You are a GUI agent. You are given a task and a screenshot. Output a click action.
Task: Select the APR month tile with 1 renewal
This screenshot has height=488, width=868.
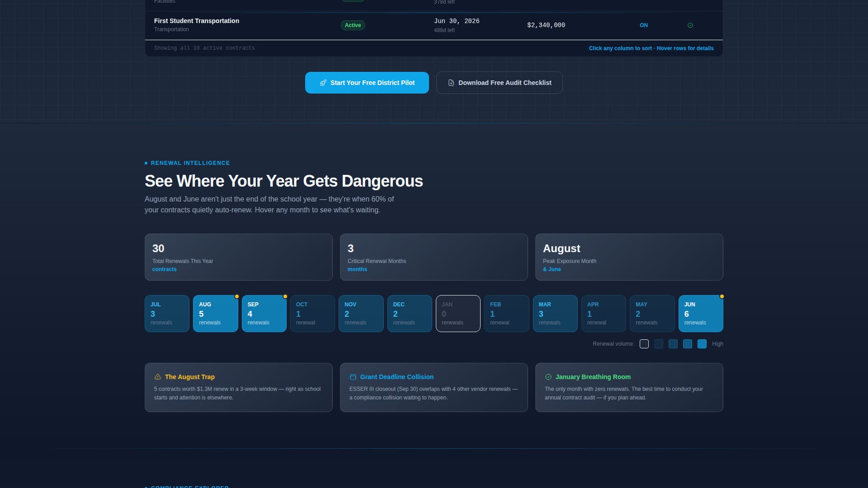click(604, 314)
